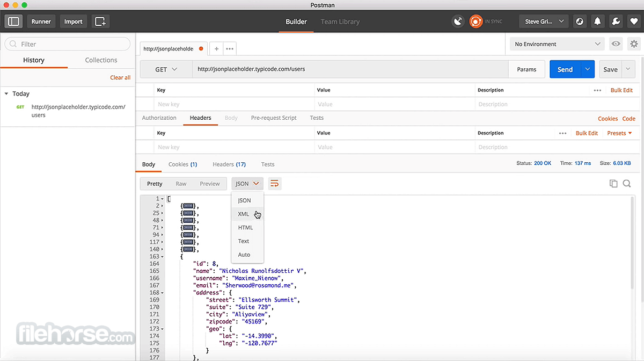644x361 pixels.
Task: Open the Runner
Action: (41, 21)
